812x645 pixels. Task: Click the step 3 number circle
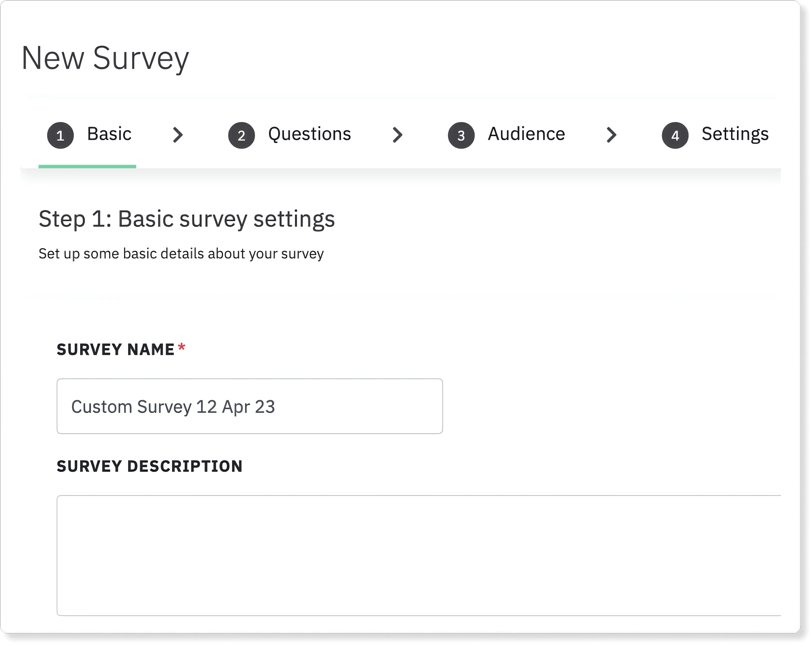pyautogui.click(x=461, y=135)
